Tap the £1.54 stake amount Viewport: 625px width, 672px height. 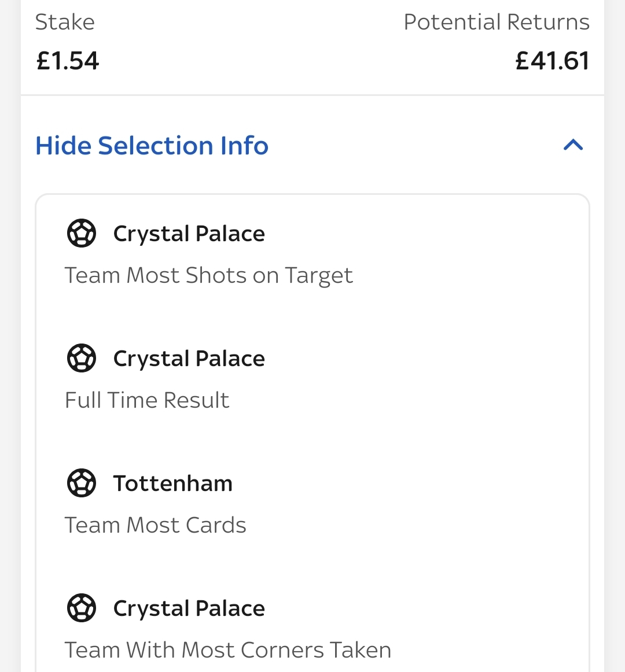[68, 61]
